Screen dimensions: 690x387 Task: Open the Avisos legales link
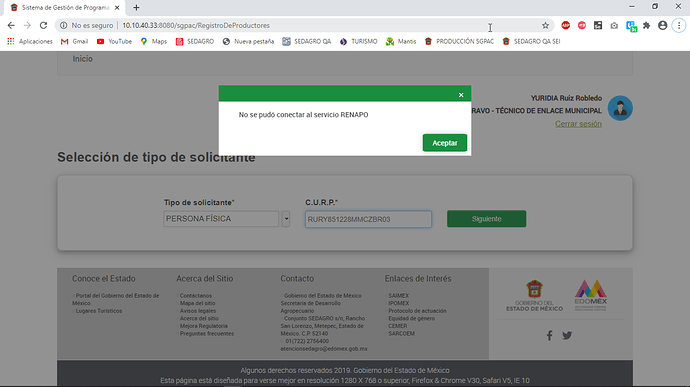pyautogui.click(x=198, y=311)
